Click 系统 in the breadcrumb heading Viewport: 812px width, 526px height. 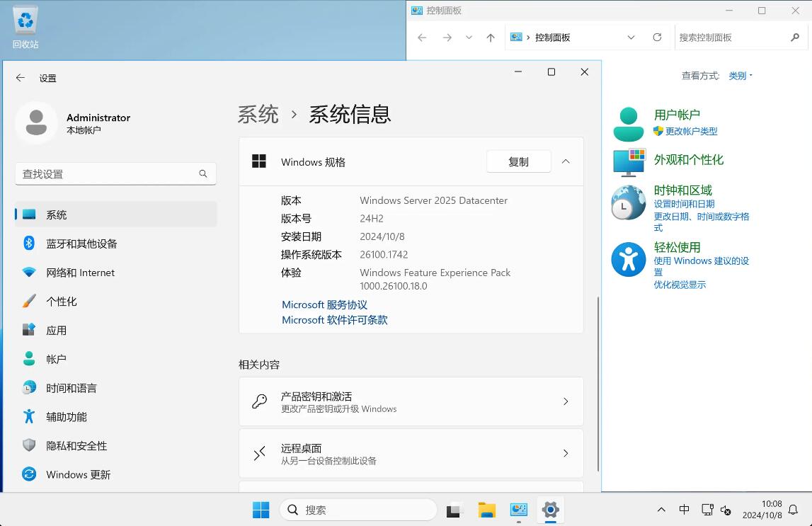point(258,115)
